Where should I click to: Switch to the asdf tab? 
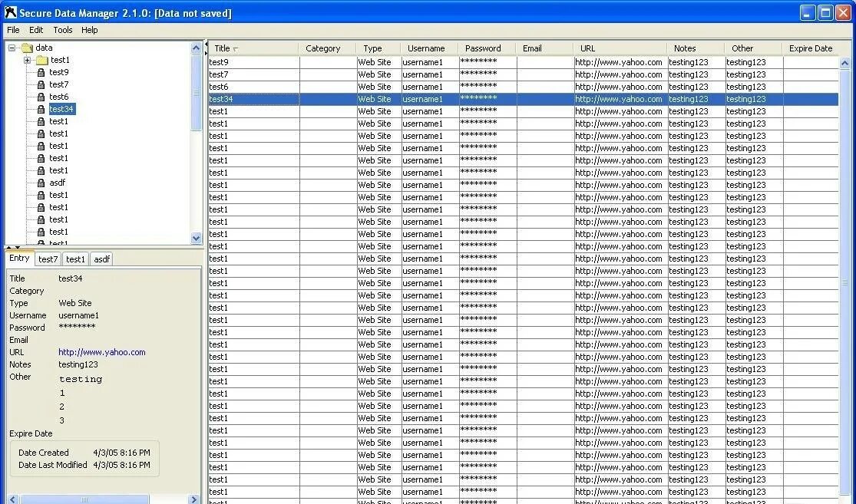[101, 259]
